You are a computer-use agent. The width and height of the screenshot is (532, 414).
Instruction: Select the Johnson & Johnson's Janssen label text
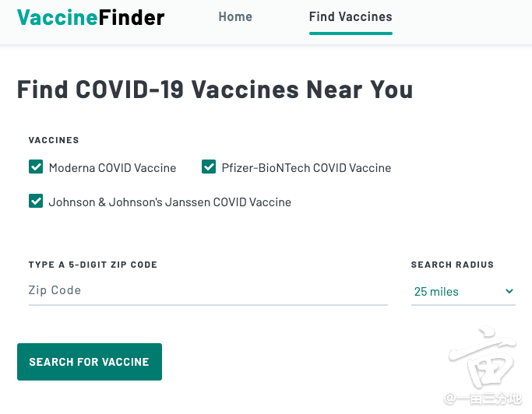(170, 202)
